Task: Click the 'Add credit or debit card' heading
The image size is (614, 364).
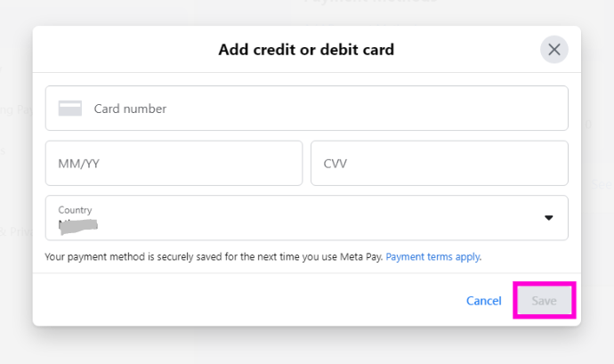Action: (306, 50)
